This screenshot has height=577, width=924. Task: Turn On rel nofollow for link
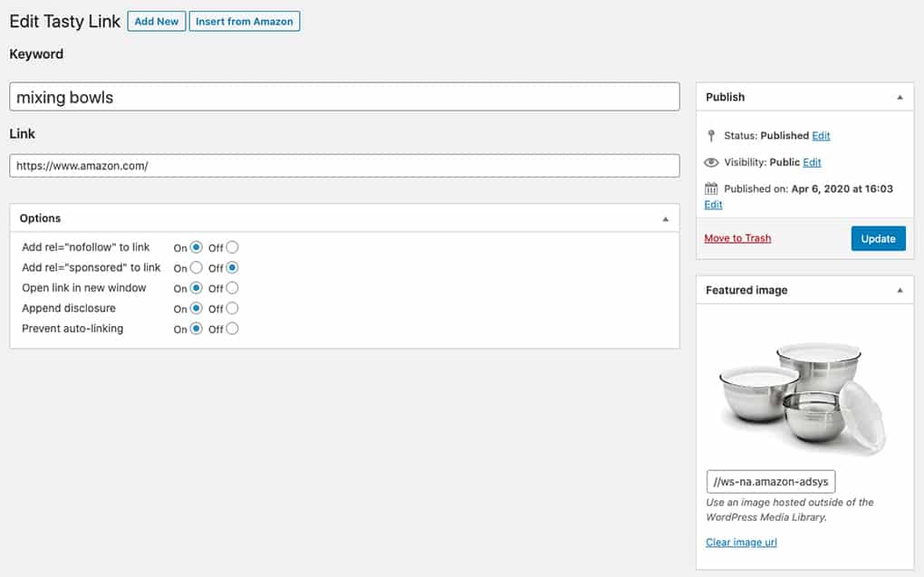(197, 247)
